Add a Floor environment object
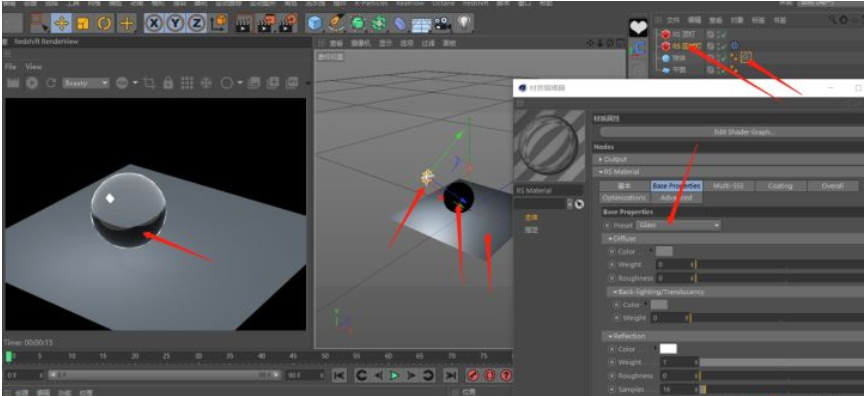The image size is (866, 396). coord(421,23)
